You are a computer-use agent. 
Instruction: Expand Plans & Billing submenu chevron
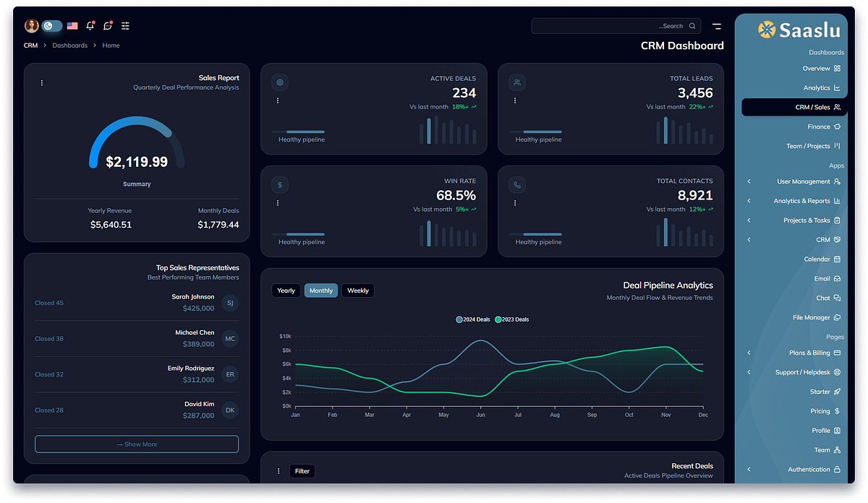(749, 353)
